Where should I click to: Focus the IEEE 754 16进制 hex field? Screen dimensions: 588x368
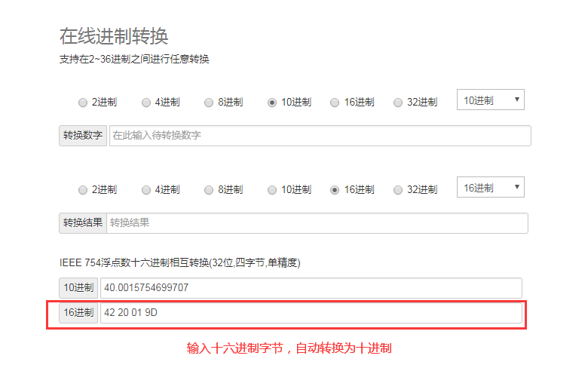[311, 314]
